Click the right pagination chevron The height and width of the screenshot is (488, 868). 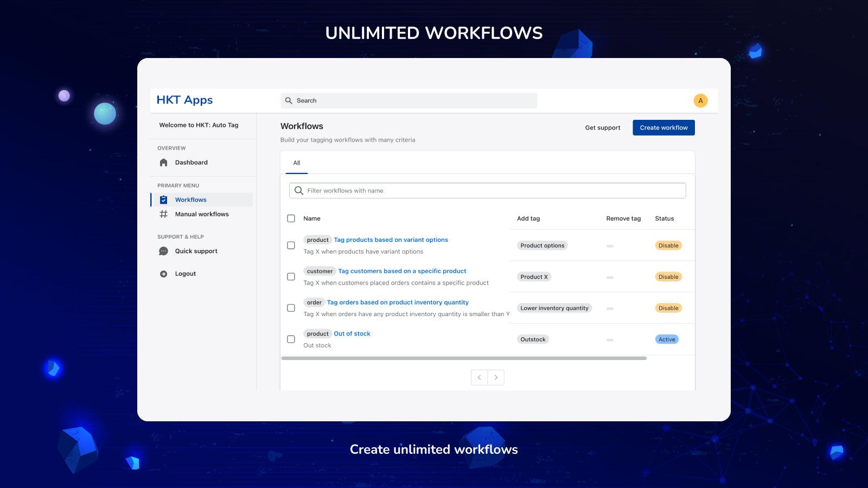coord(496,377)
